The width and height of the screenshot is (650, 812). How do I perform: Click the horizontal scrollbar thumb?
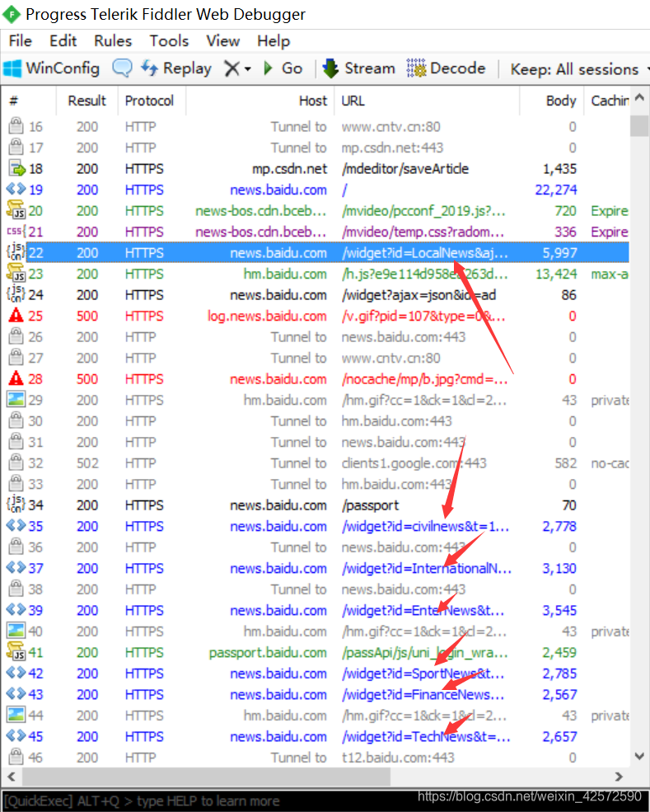206,777
